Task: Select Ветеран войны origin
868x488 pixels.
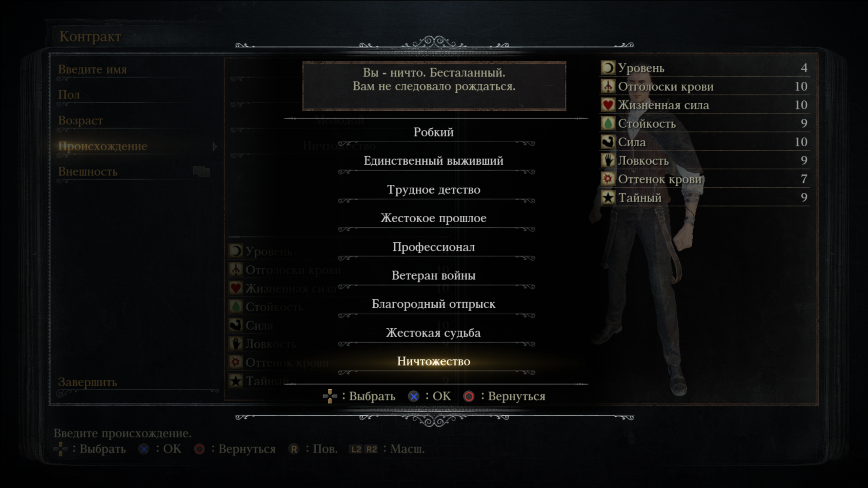Action: coord(433,275)
